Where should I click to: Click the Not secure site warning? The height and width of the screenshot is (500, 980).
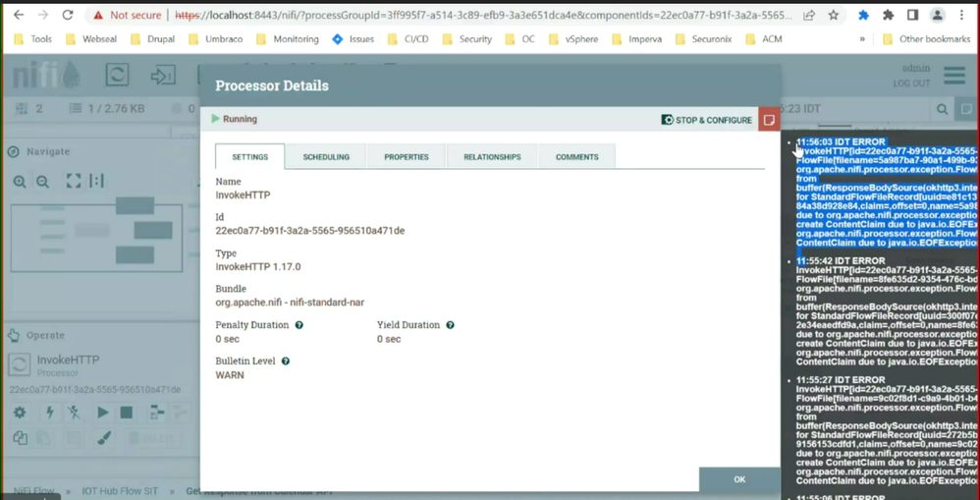tap(127, 15)
